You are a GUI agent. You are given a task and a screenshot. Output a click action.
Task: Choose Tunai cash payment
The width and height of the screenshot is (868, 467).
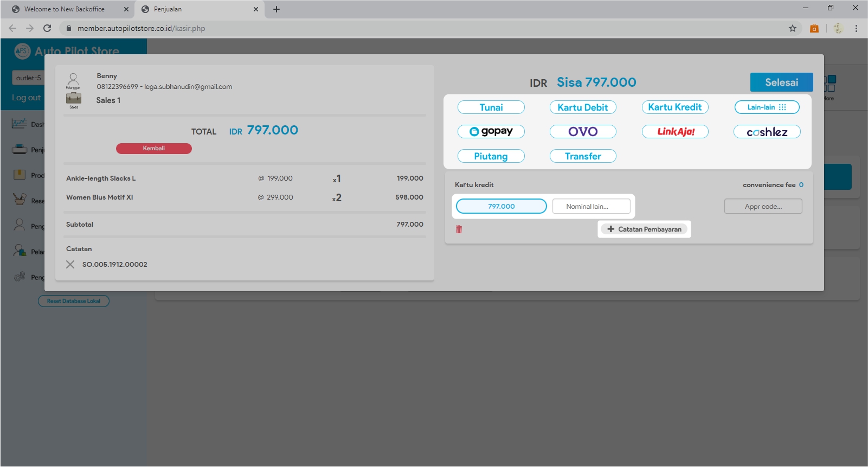[x=491, y=107]
